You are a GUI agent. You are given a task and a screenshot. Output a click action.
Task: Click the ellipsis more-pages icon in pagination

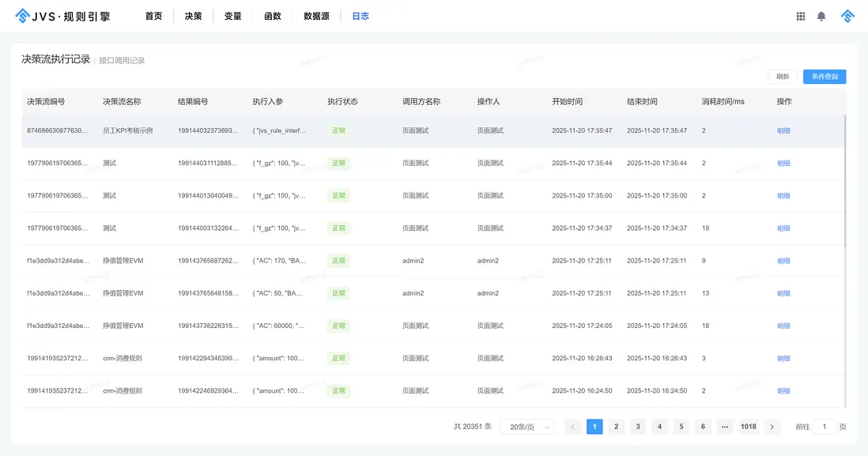coord(724,427)
